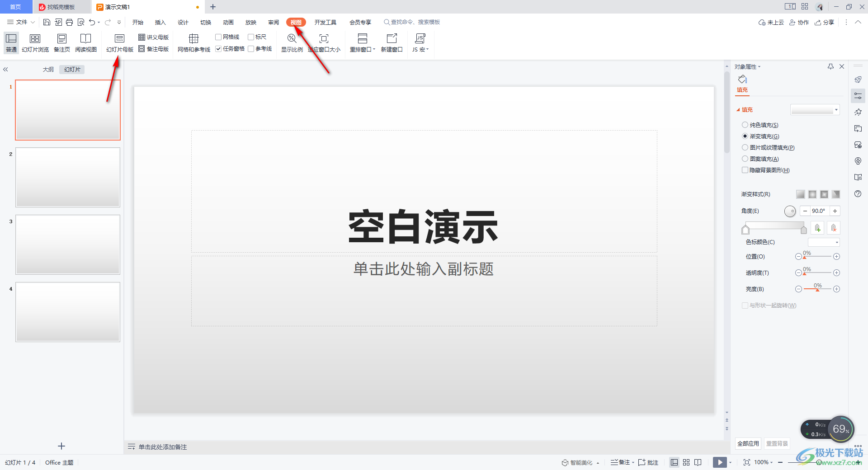
Task: Open Zoom ratio dialog (显示比例)
Action: [292, 43]
